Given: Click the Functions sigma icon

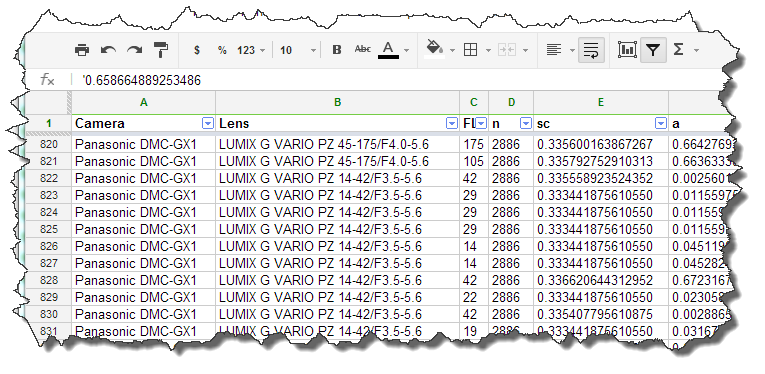Looking at the screenshot, I should click(678, 50).
